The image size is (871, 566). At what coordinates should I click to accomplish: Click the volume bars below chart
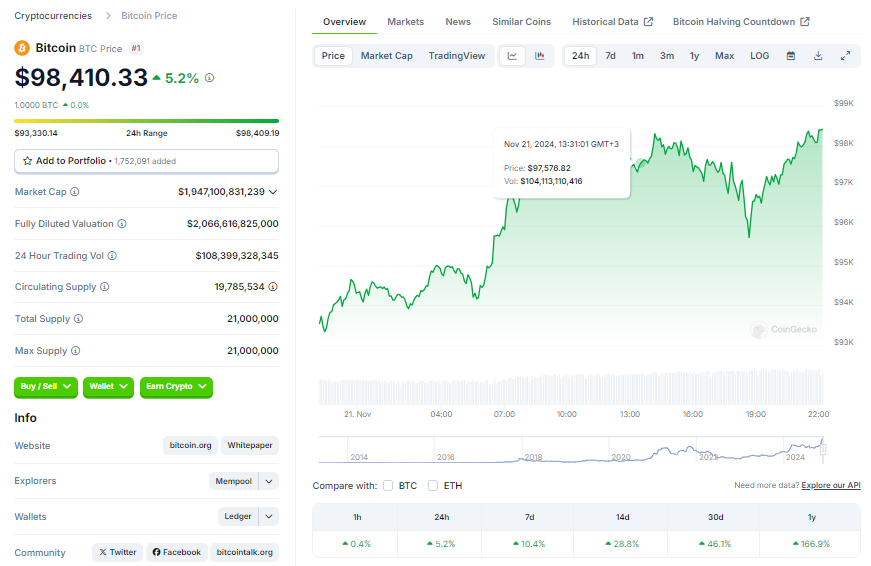point(570,388)
